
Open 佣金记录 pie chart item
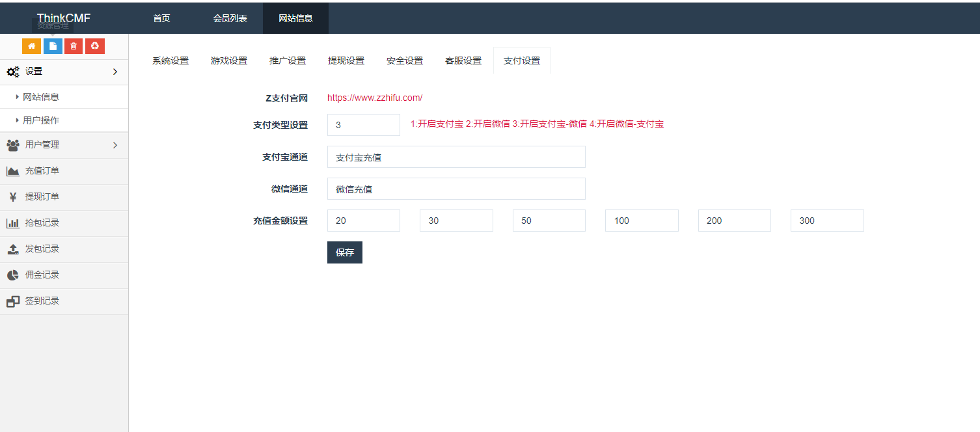(42, 275)
